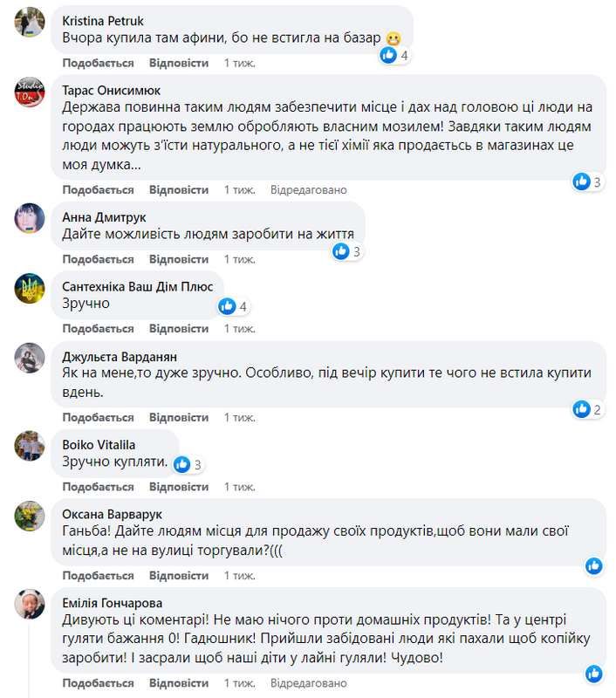
Task: Click the like icon showing 4 on Сантехніка Ваш Дім Плюс comment
Action: (226, 306)
